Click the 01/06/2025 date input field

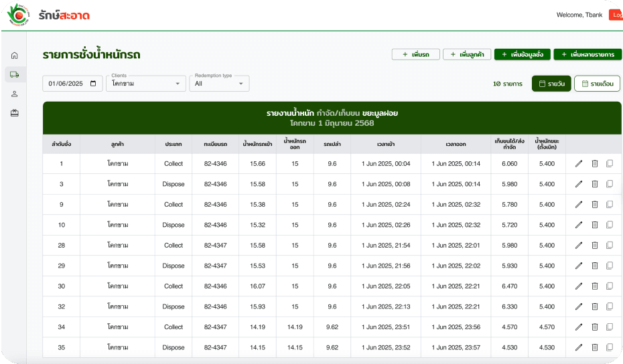pyautogui.click(x=64, y=84)
